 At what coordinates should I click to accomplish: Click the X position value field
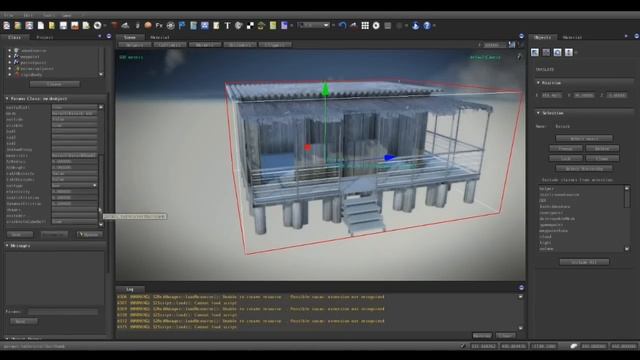point(551,95)
